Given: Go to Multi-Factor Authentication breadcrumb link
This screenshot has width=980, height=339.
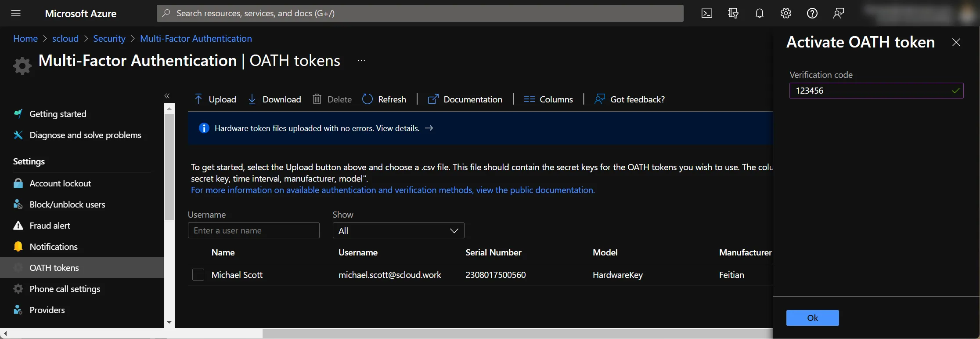Looking at the screenshot, I should pyautogui.click(x=196, y=39).
